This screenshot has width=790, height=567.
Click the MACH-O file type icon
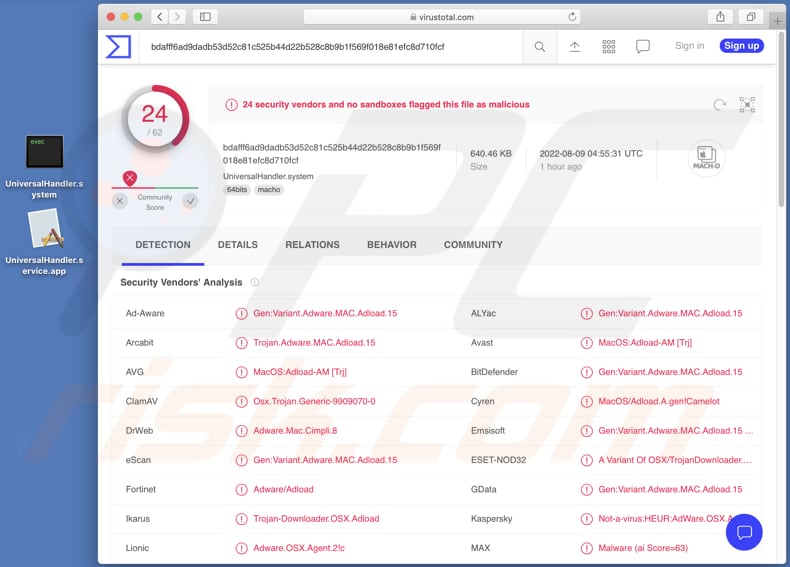point(706,158)
